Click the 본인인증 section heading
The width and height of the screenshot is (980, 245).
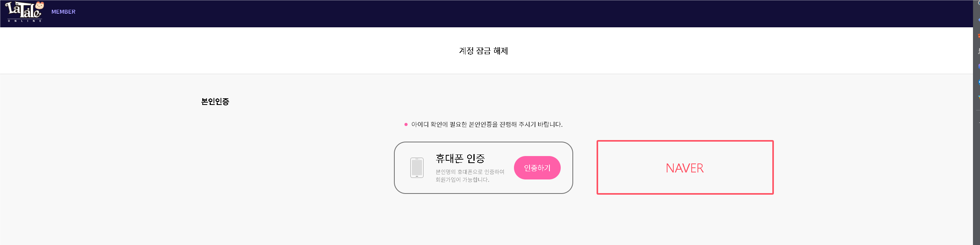[x=215, y=101]
